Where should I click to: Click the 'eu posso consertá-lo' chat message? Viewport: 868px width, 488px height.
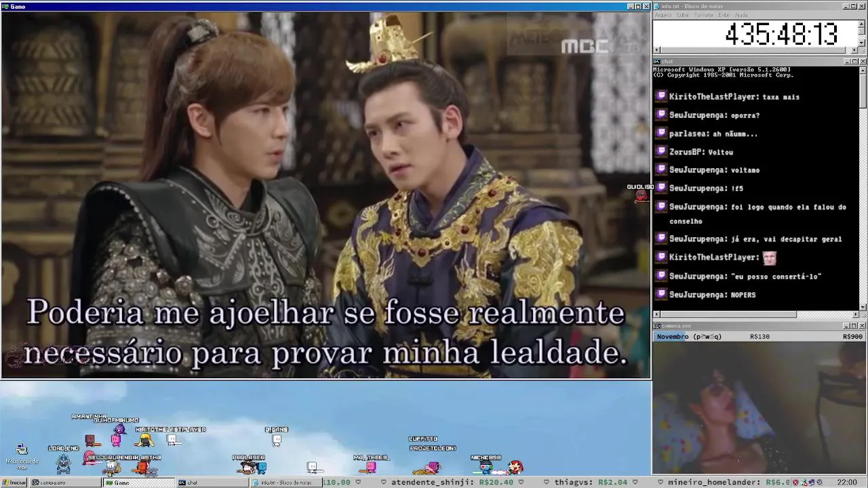776,277
